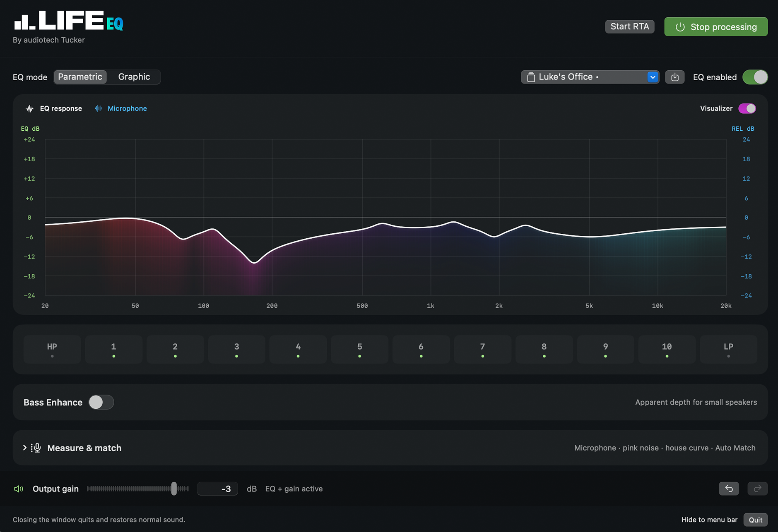Viewport: 778px width, 532px height.
Task: Click 'Apparent depth for small speakers' text
Action: pos(696,402)
